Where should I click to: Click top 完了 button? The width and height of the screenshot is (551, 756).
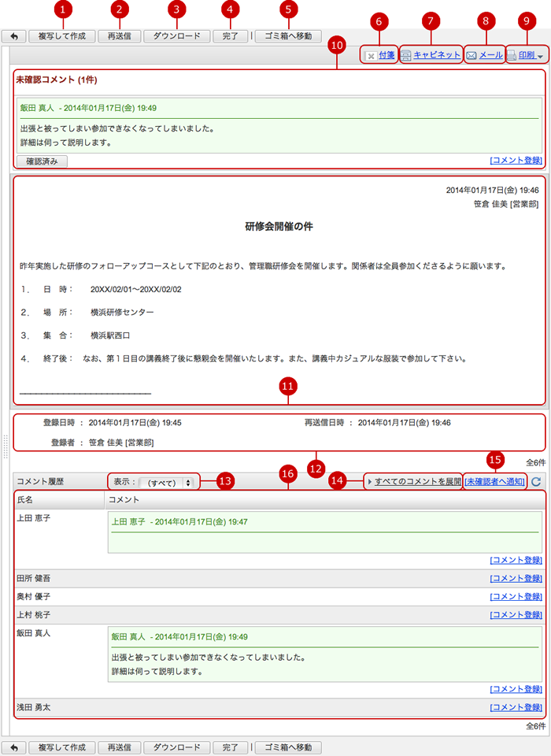point(231,36)
